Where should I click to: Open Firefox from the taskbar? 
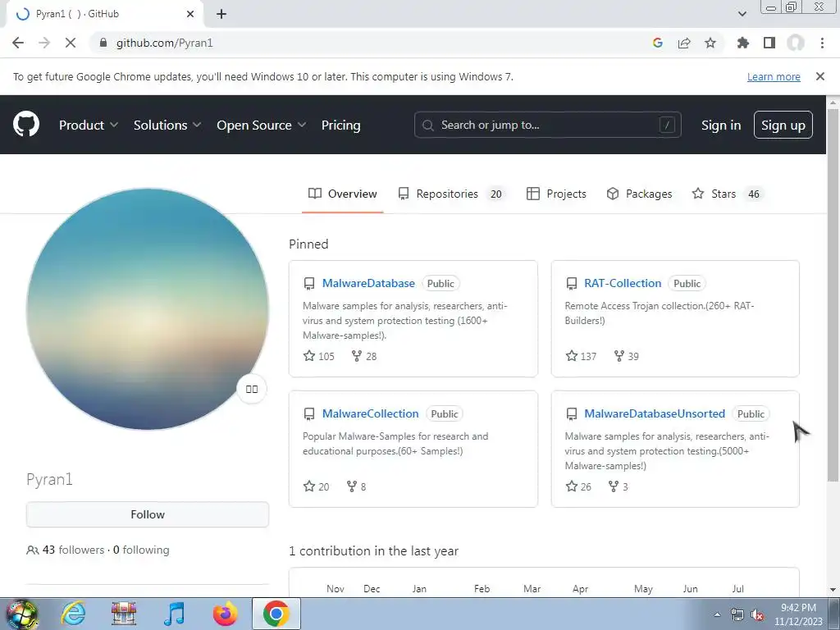225,614
